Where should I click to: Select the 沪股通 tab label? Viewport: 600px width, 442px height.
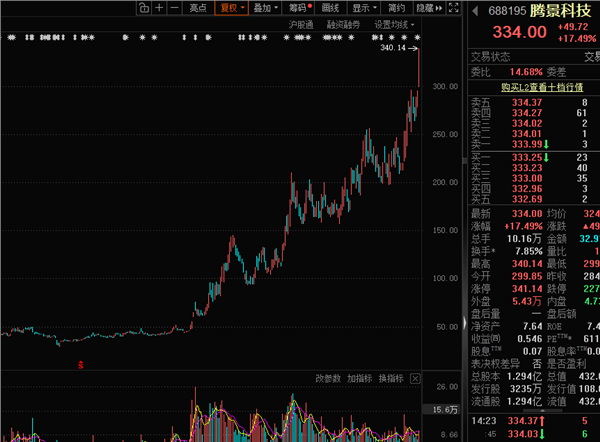point(301,23)
